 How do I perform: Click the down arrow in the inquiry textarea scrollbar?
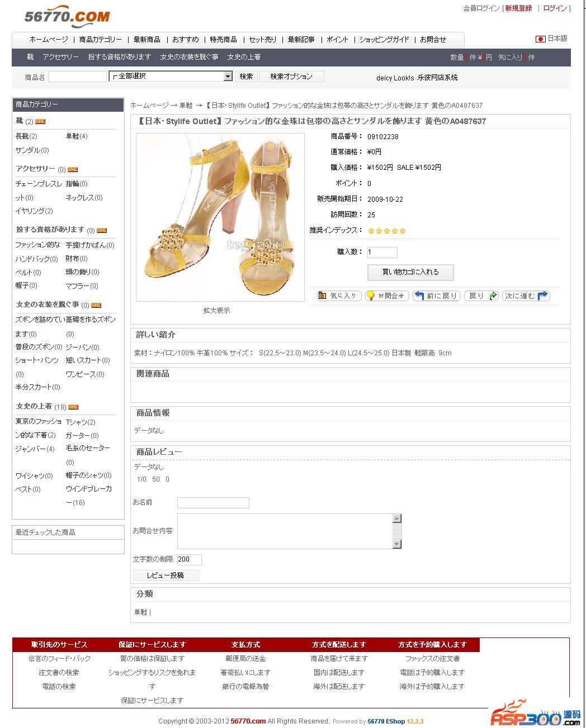tap(397, 544)
